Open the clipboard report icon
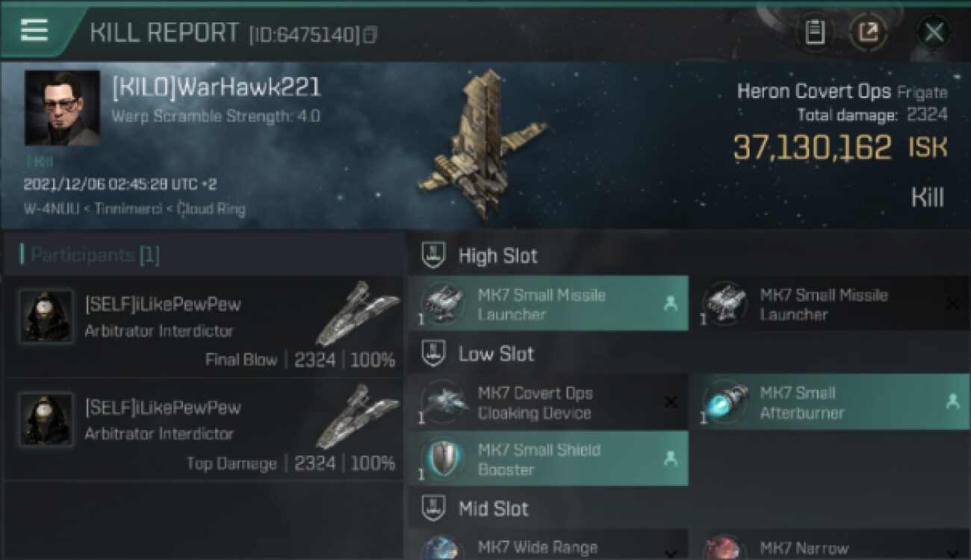This screenshot has height=560, width=971. 815,32
